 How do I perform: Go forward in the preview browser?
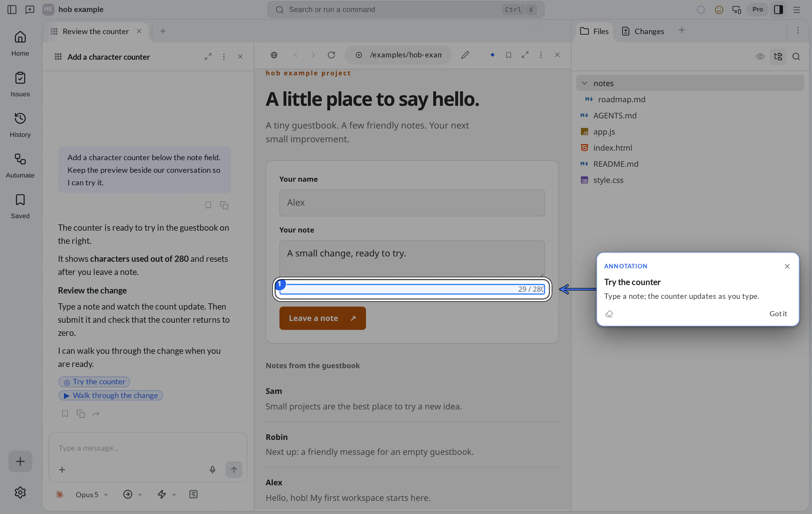tap(313, 55)
